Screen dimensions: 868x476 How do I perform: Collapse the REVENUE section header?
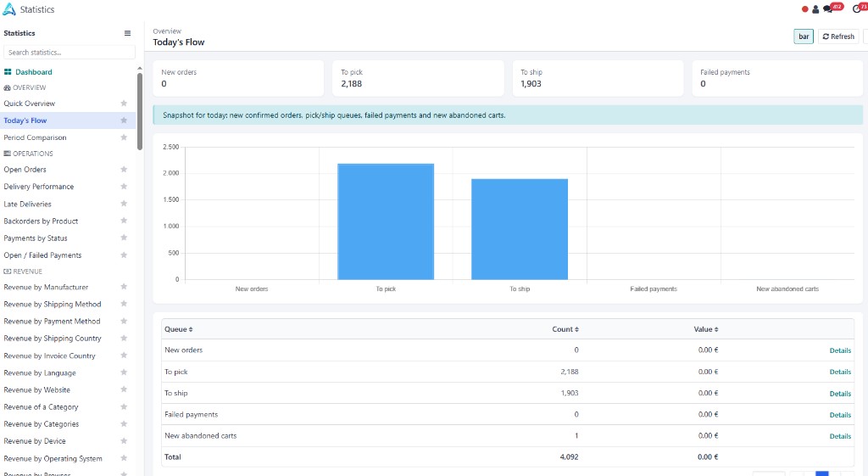[x=23, y=272]
